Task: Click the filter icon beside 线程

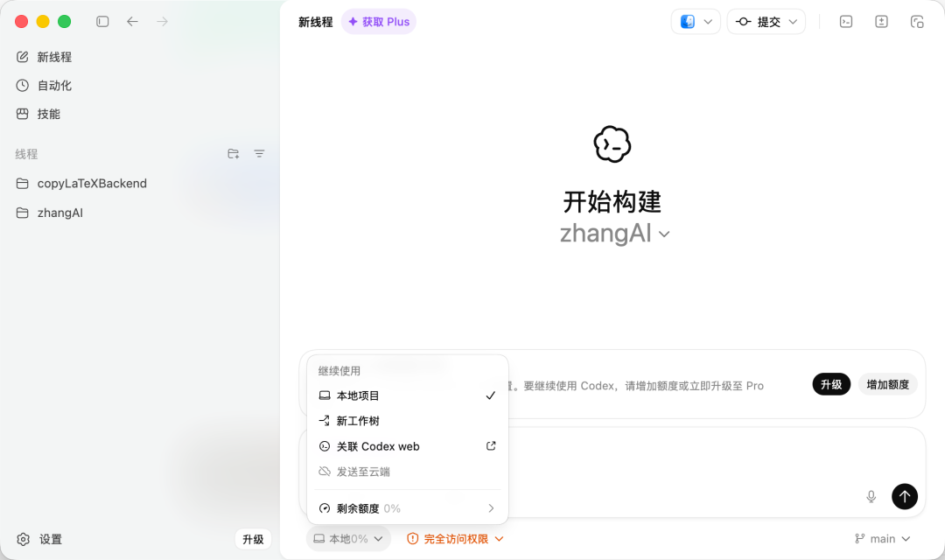Action: point(259,154)
